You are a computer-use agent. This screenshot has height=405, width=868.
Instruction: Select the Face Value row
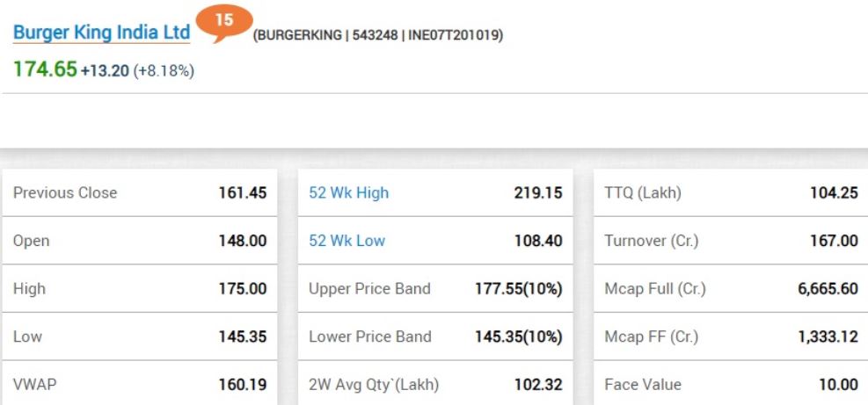[x=731, y=384]
